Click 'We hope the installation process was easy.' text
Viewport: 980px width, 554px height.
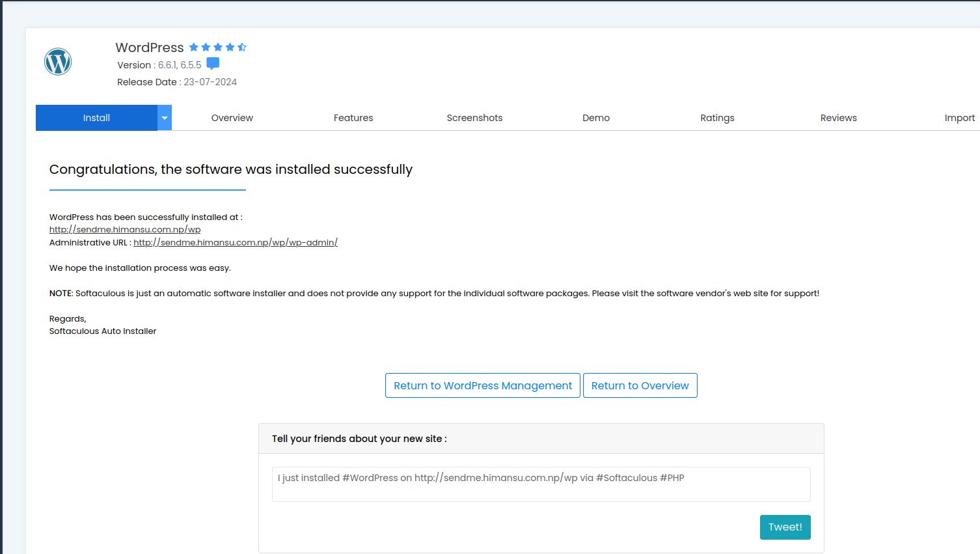click(x=140, y=268)
